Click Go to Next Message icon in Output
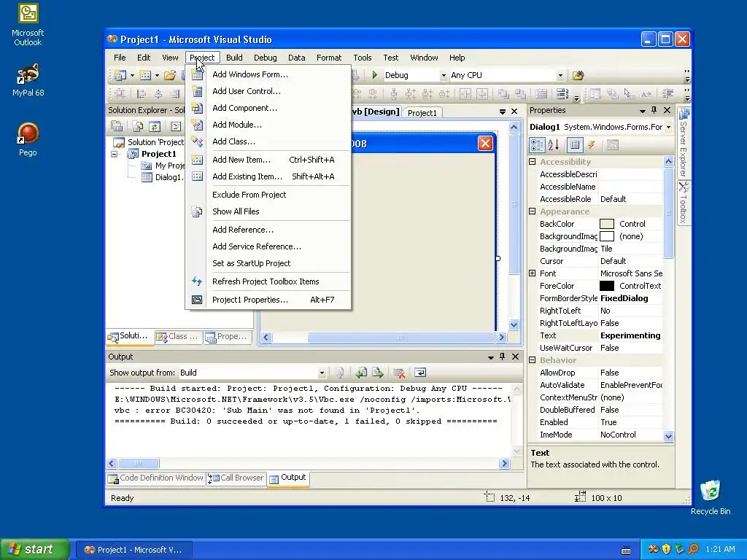Screen dimensions: 747x560 click(x=378, y=373)
